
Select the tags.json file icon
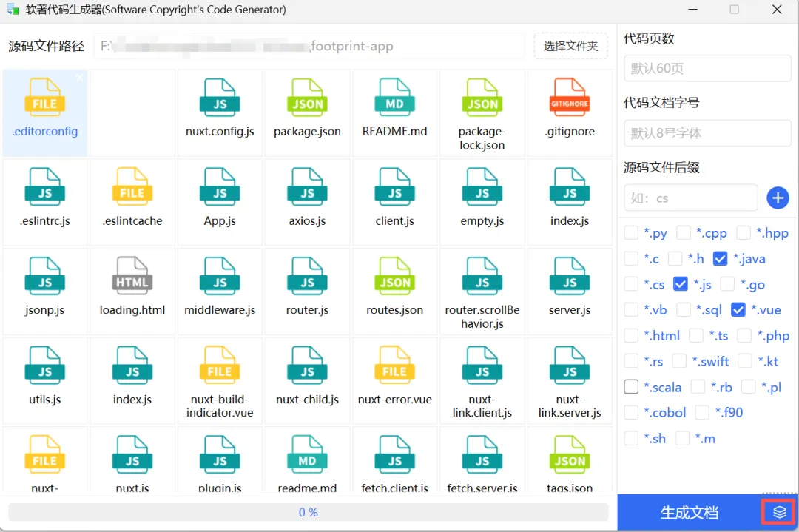pos(570,454)
